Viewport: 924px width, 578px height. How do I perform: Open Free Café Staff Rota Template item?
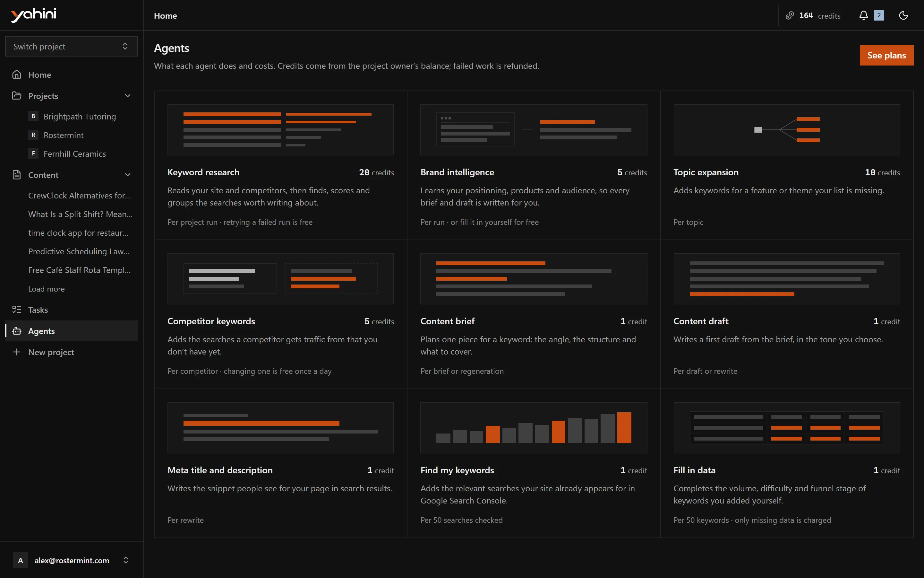click(80, 270)
